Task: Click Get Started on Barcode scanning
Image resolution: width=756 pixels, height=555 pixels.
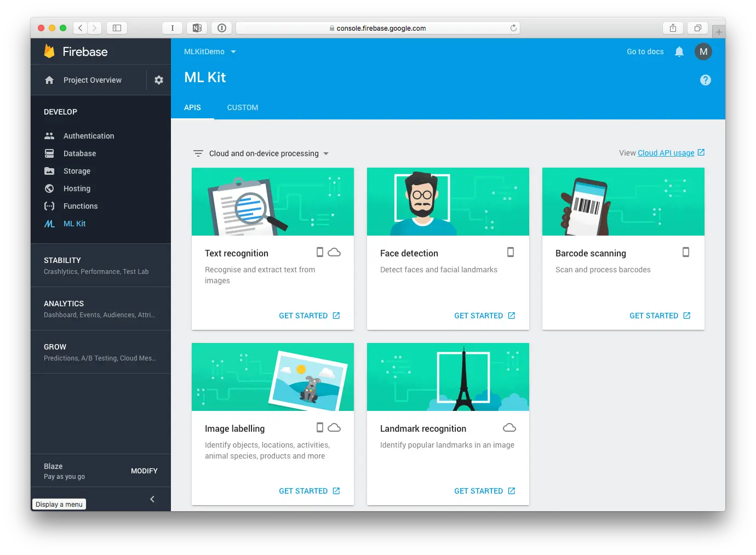Action: tap(660, 316)
